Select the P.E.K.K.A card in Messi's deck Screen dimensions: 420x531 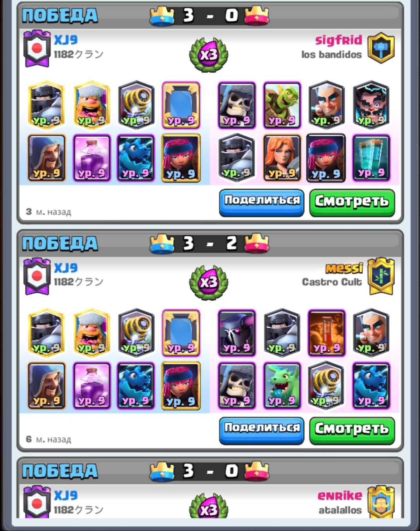tap(237, 333)
